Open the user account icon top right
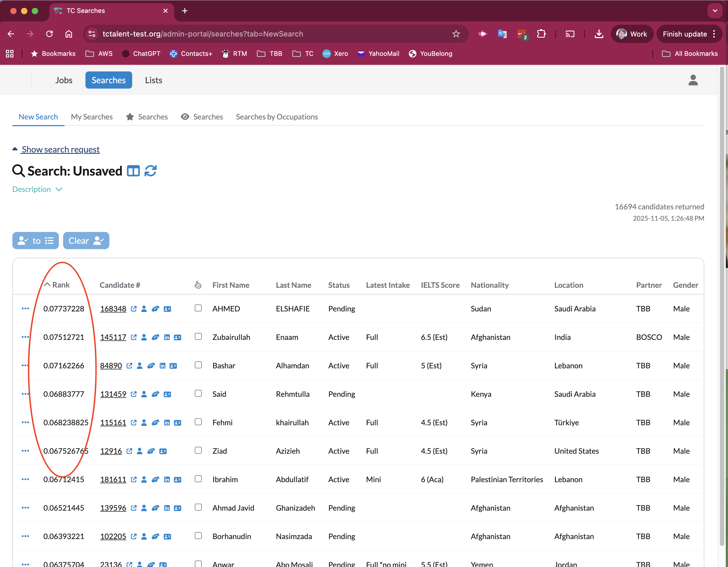Image resolution: width=728 pixels, height=567 pixels. click(x=693, y=80)
